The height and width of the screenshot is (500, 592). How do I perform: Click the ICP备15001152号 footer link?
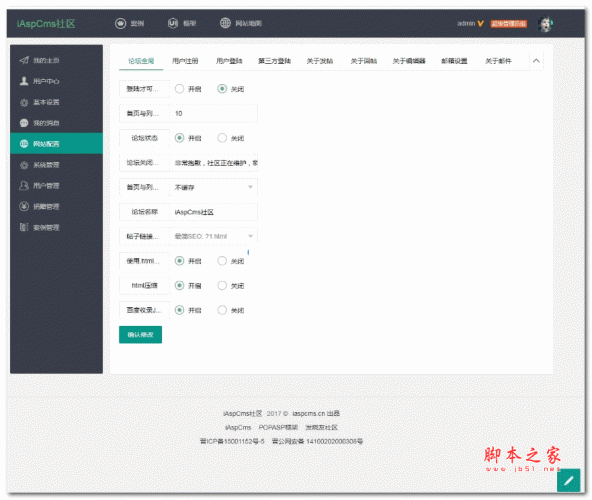232,441
